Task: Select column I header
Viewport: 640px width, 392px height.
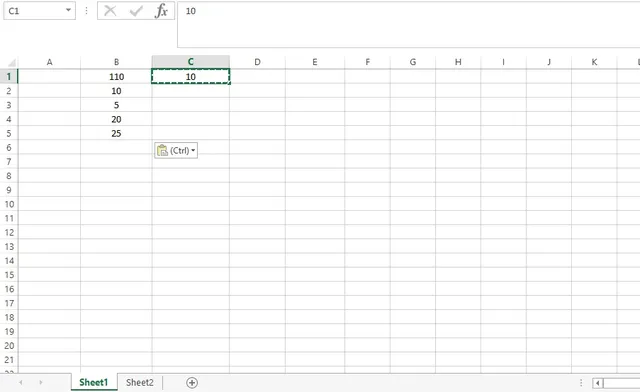Action: tap(503, 62)
